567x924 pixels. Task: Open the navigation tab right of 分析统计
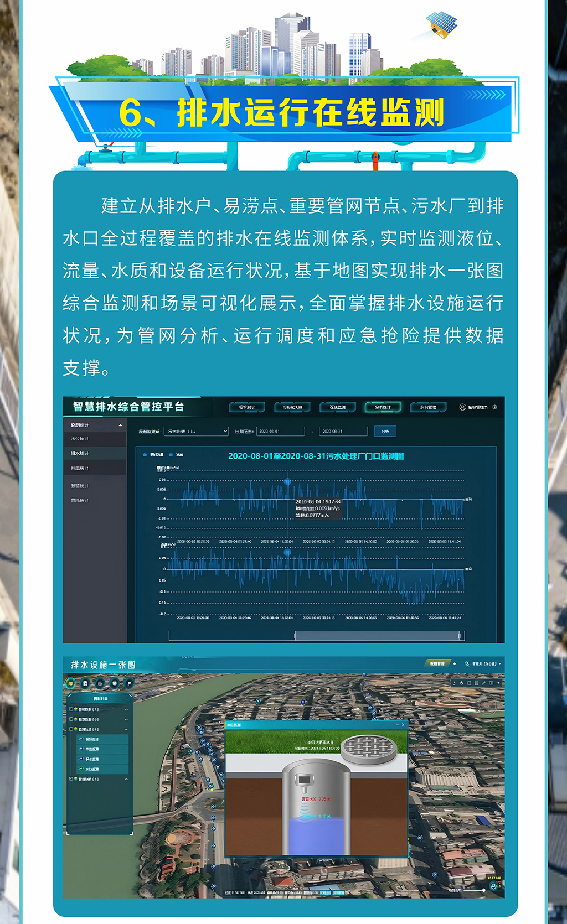coord(428,407)
